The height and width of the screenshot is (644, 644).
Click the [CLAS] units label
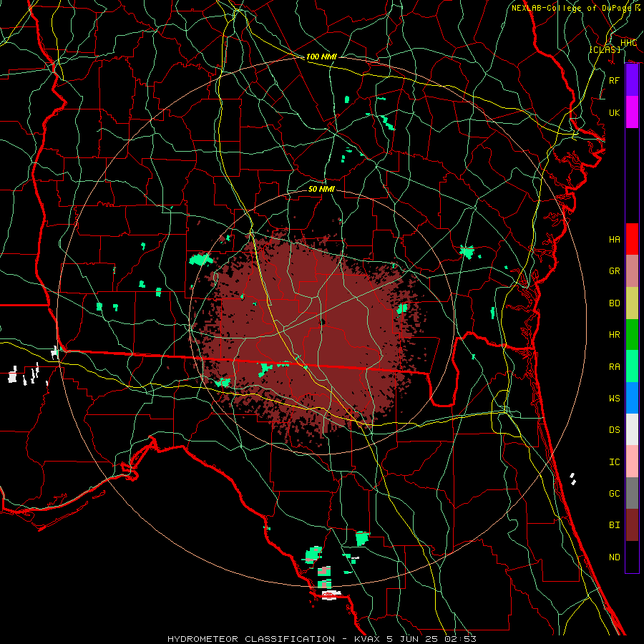click(x=605, y=49)
